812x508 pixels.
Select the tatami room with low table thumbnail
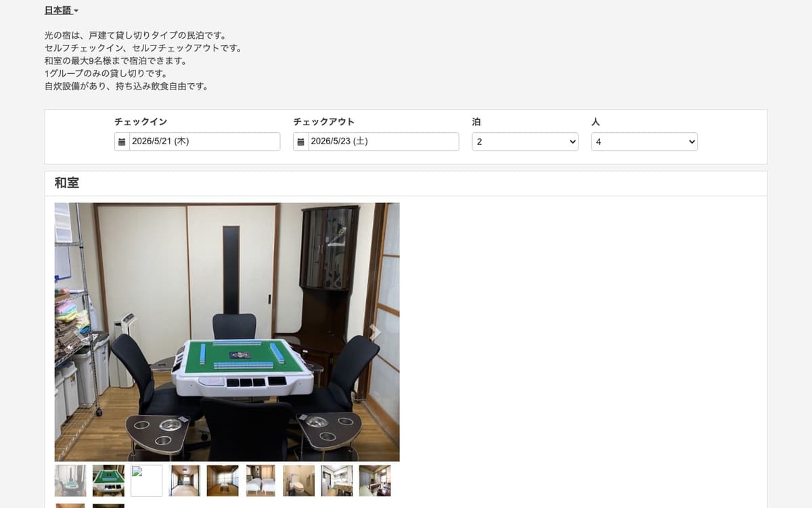click(223, 480)
